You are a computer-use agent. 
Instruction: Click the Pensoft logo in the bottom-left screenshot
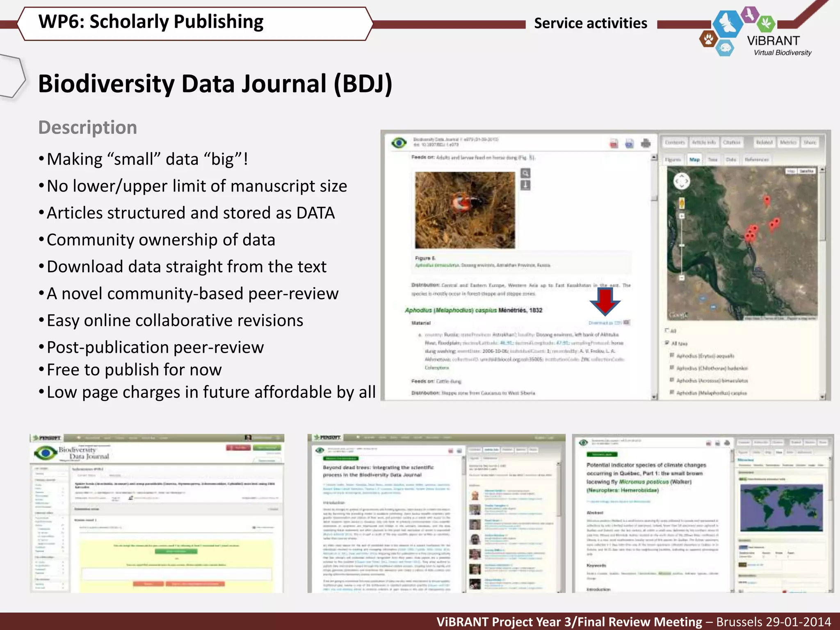pos(48,438)
